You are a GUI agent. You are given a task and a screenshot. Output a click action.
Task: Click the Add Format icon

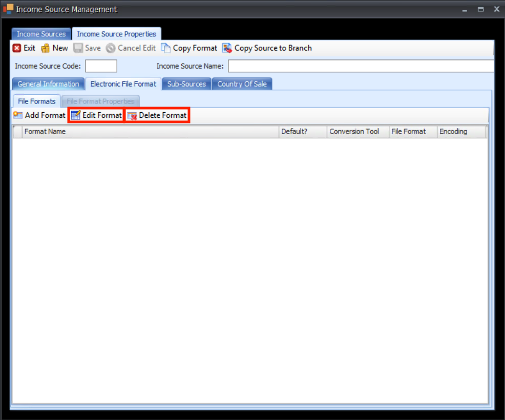tap(18, 115)
